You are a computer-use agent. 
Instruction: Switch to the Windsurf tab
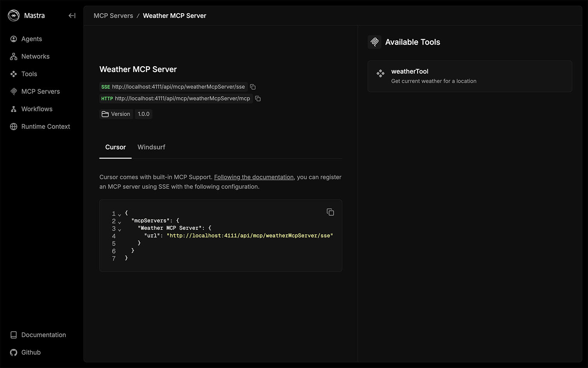click(151, 147)
